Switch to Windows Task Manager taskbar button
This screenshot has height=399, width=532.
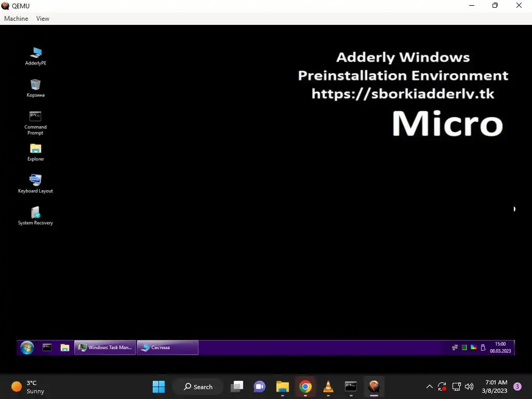(105, 348)
